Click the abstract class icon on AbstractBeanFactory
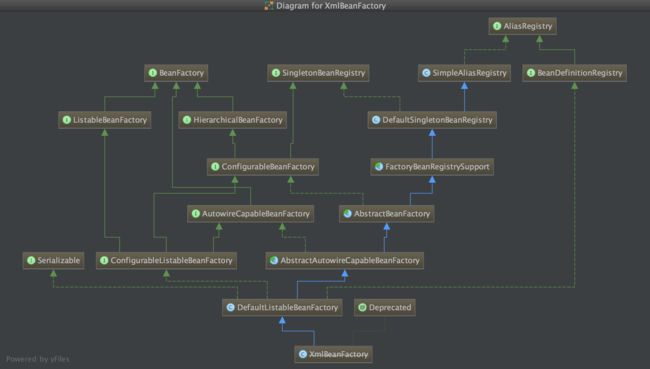 [347, 214]
